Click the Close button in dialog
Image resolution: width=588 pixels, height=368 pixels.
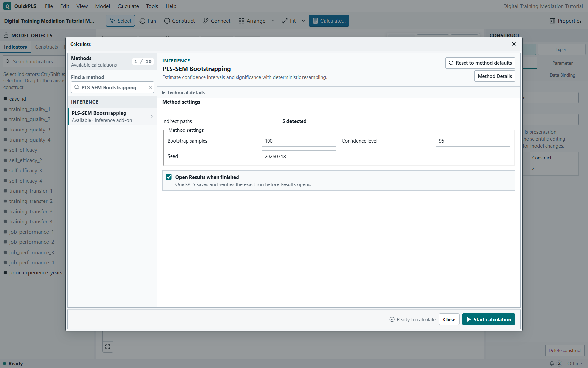(x=449, y=319)
